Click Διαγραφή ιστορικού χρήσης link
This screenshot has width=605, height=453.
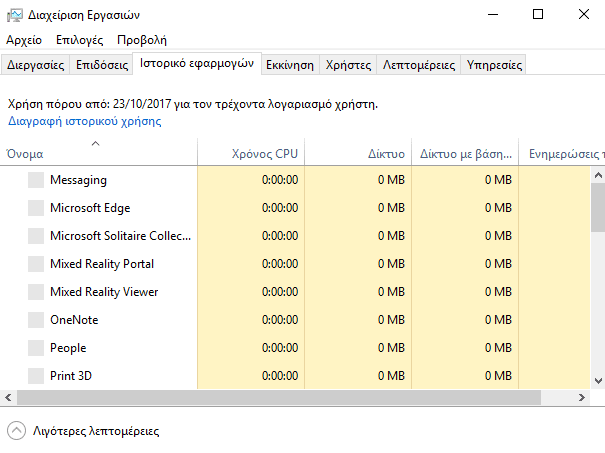84,121
